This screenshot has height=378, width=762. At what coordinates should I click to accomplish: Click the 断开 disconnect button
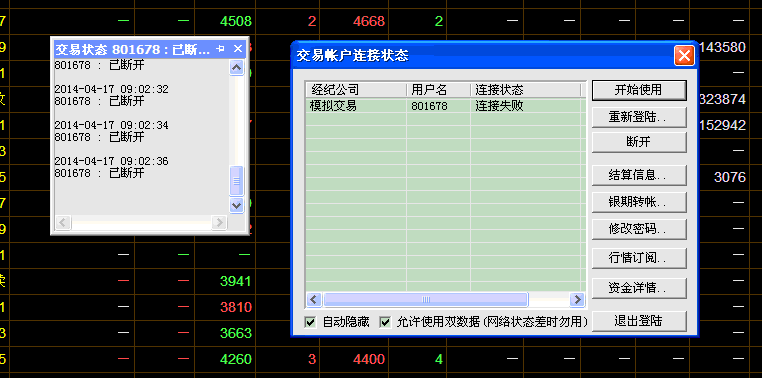pyautogui.click(x=639, y=142)
